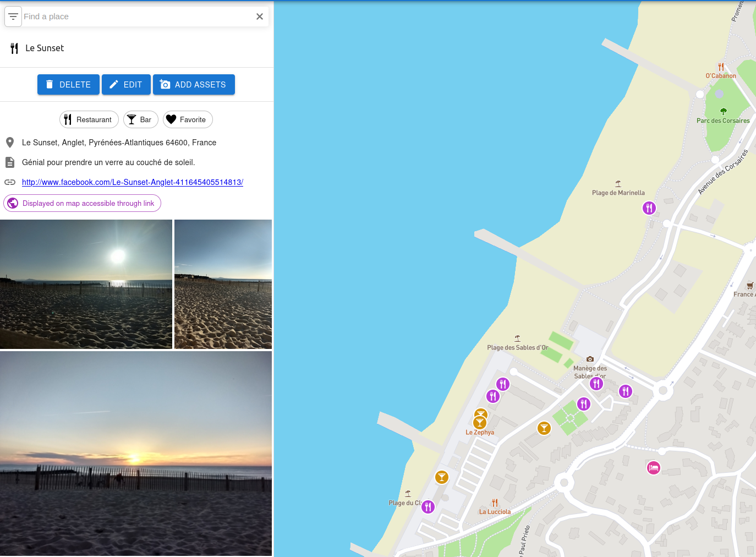The image size is (756, 557).
Task: Click the restaurant marker at Plage du Club
Action: [428, 507]
